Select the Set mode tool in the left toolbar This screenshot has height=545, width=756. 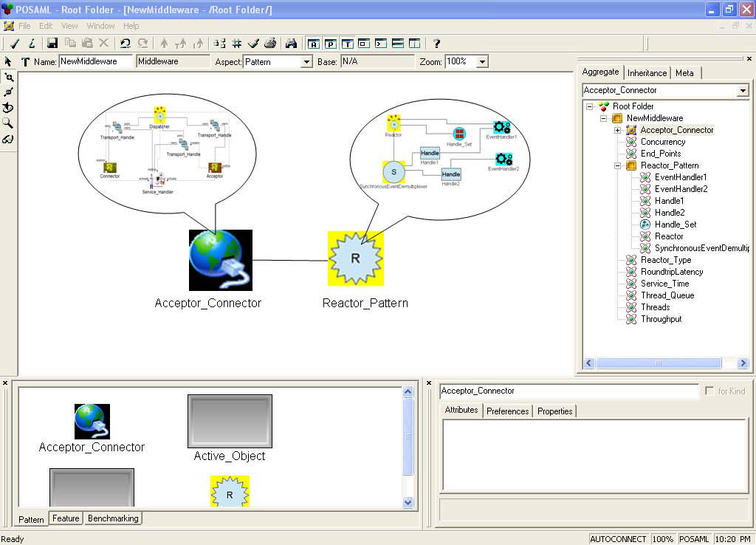click(8, 108)
